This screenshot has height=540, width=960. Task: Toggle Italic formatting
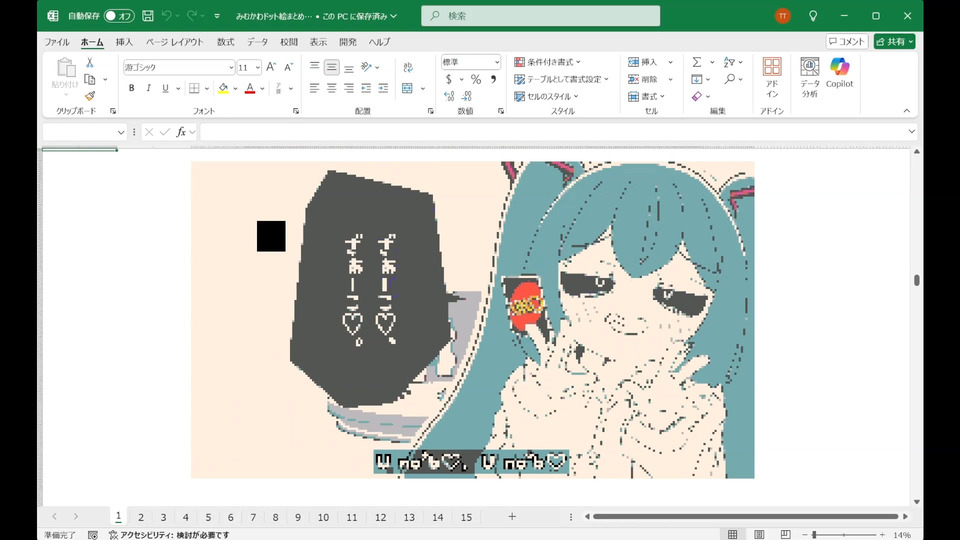(148, 88)
